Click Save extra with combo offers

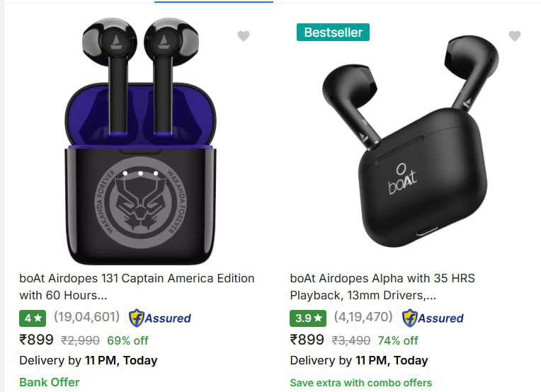point(360,383)
